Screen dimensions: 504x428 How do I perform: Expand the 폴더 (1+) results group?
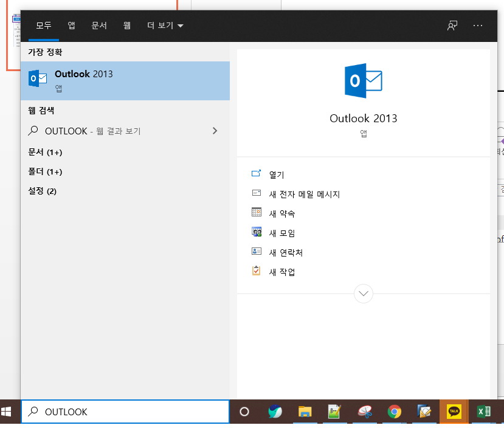pos(45,171)
